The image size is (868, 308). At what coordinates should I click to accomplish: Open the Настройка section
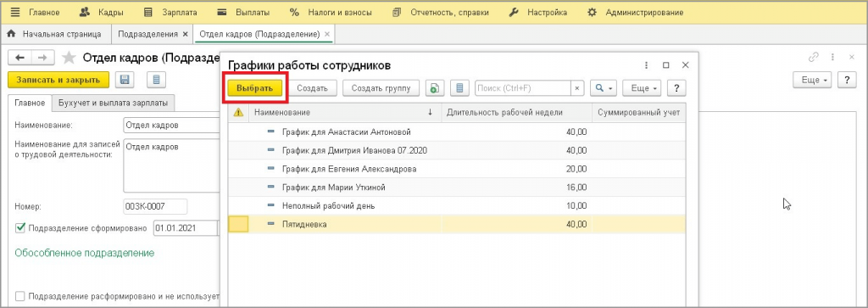[x=537, y=12]
